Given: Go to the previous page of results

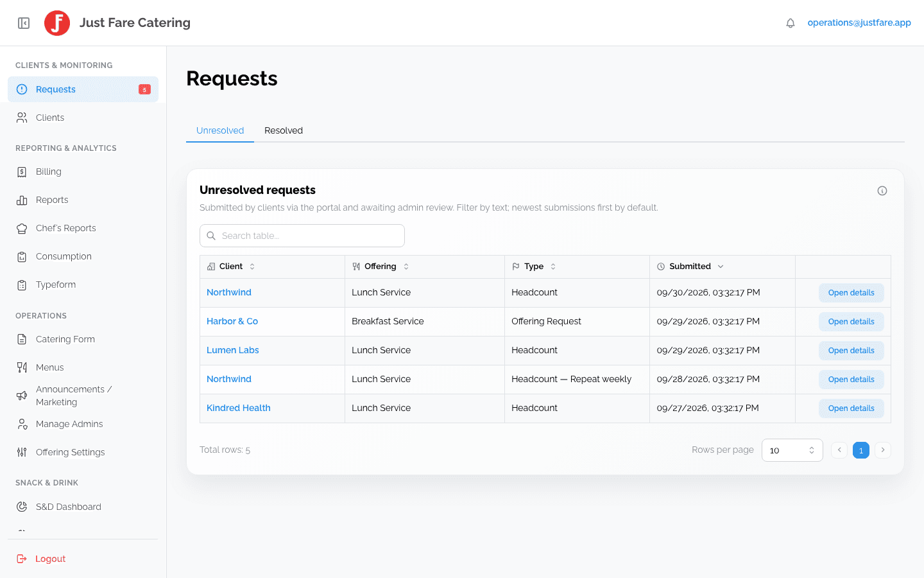Looking at the screenshot, I should [x=839, y=450].
